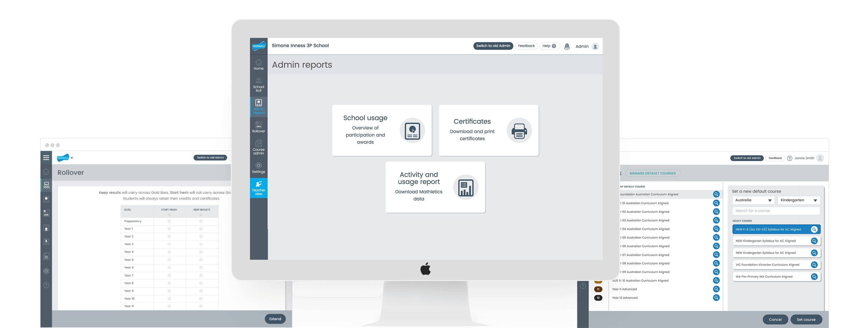Open the Admin user avatar menu
The height and width of the screenshot is (328, 868).
click(x=595, y=47)
